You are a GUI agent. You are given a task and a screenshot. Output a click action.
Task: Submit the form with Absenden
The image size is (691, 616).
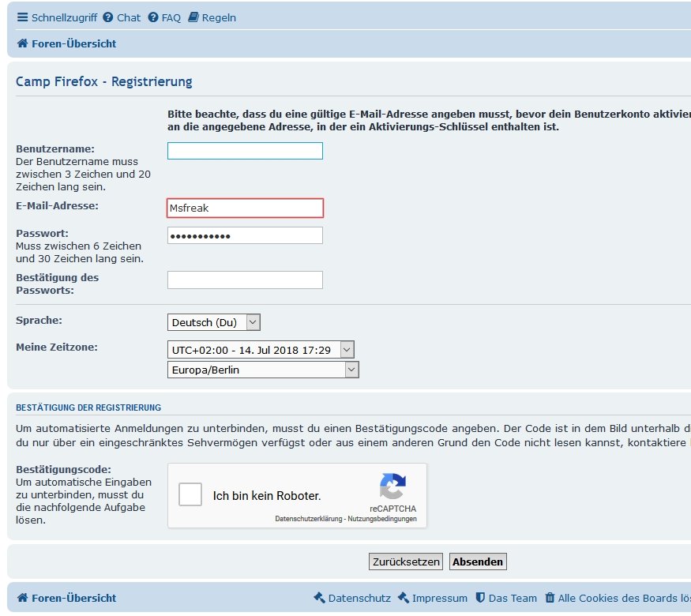(478, 562)
